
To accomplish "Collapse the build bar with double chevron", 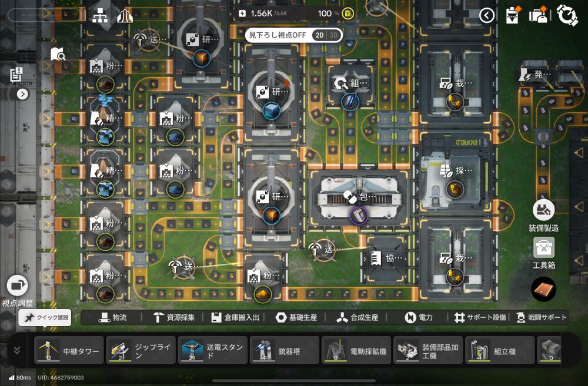I will [16, 350].
